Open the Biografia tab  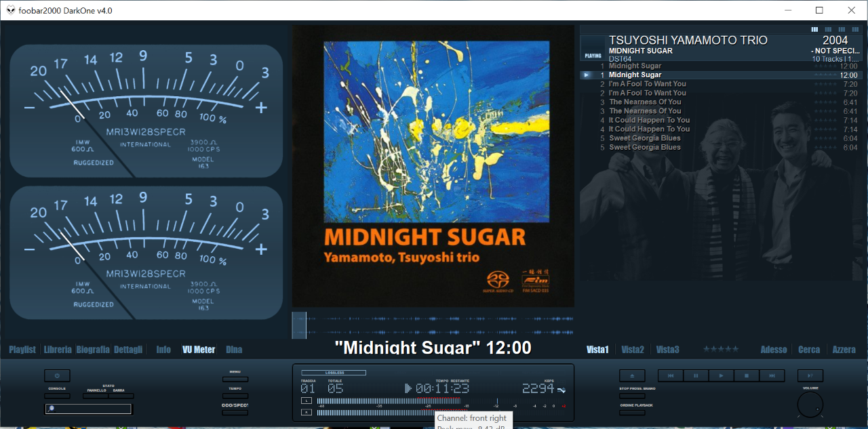pyautogui.click(x=93, y=350)
